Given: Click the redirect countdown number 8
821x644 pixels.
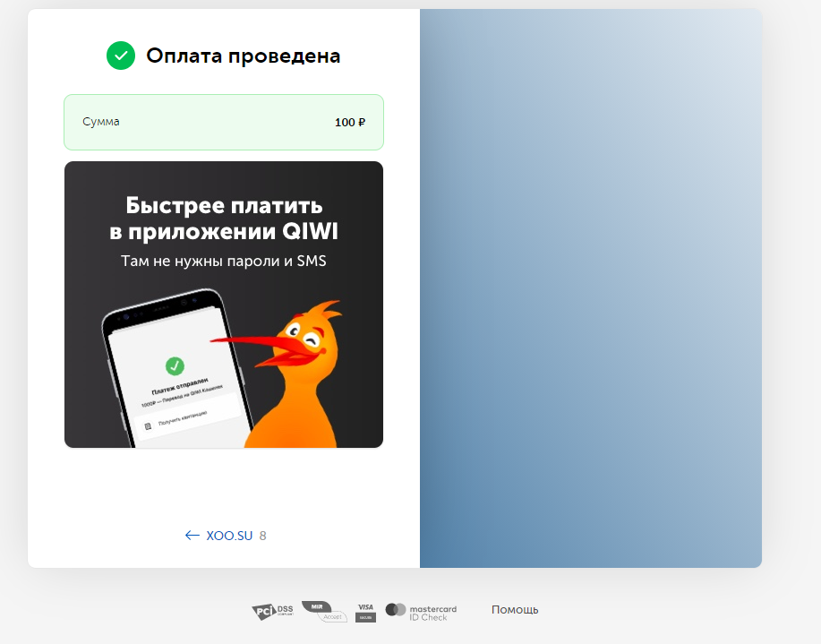Looking at the screenshot, I should (263, 536).
